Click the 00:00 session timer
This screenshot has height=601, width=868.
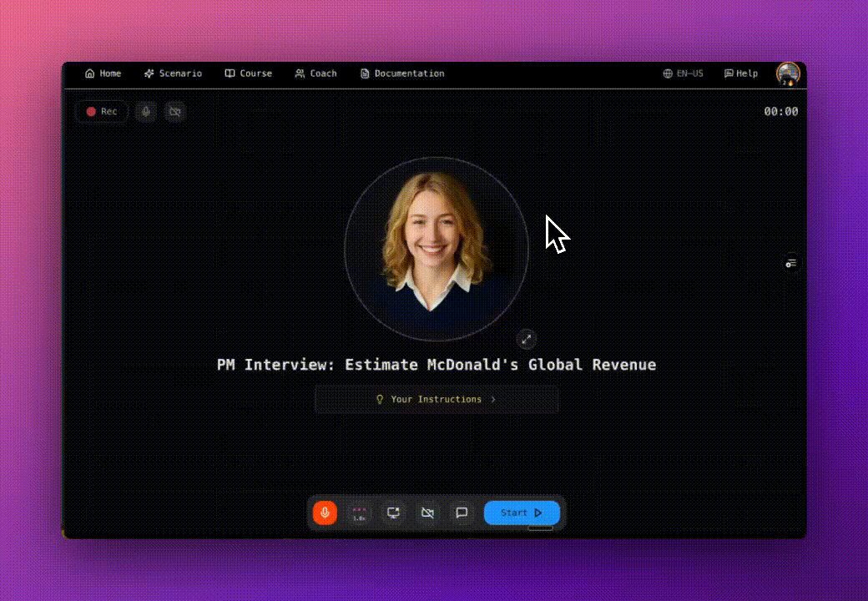coord(780,111)
